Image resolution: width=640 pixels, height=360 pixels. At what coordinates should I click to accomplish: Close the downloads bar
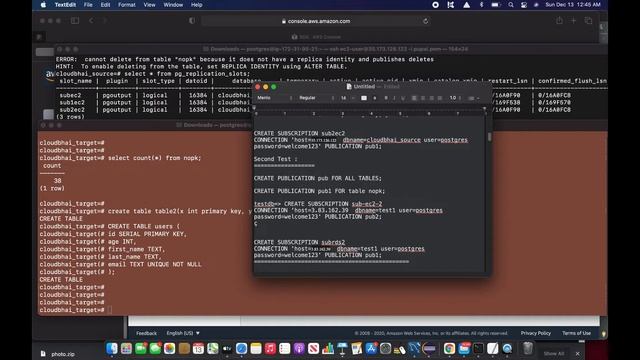tap(577, 353)
